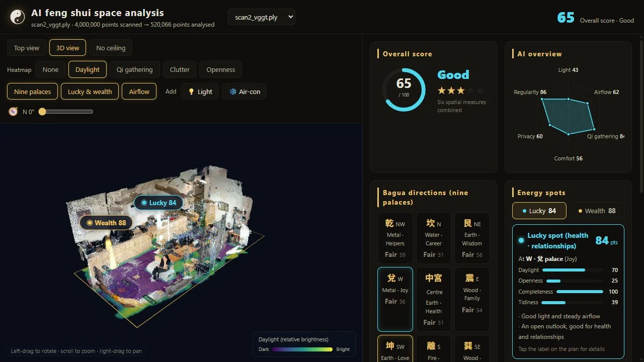Click the Lucky spot health relationships card title
The height and width of the screenshot is (362, 644).
coord(557,240)
